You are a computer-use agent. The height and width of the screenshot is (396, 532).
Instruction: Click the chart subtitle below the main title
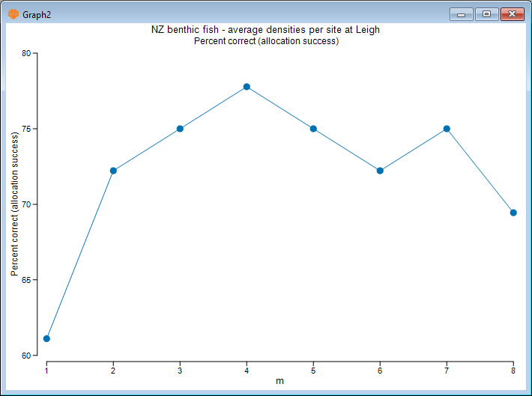(x=266, y=41)
